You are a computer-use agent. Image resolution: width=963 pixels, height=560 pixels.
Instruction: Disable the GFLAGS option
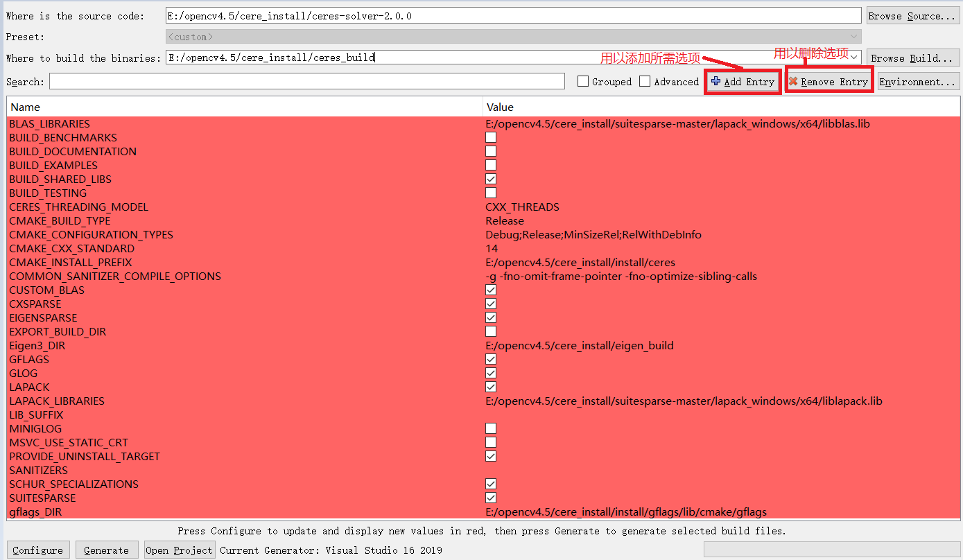tap(490, 359)
